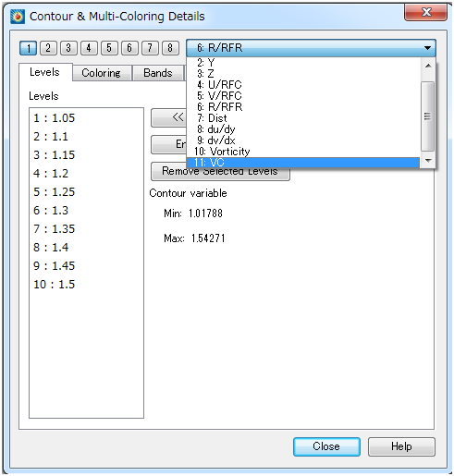Image resolution: width=454 pixels, height=476 pixels.
Task: Open Help for contour details
Action: 401,446
